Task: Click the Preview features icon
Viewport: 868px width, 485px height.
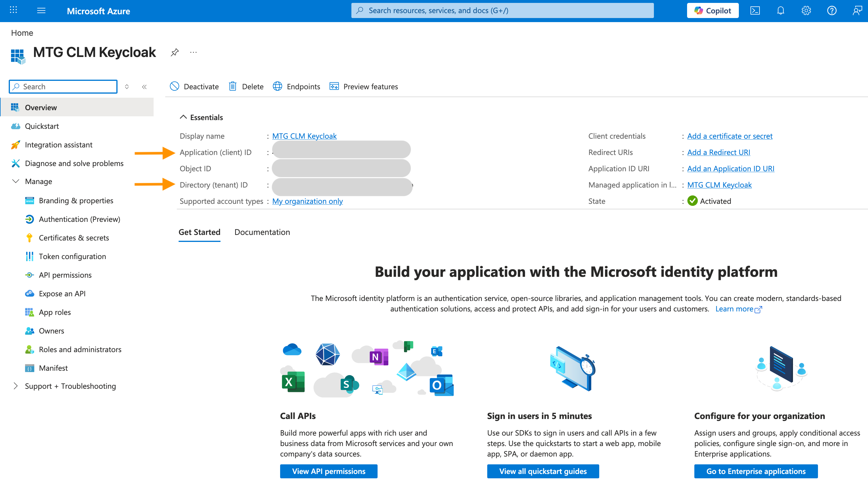Action: tap(334, 87)
